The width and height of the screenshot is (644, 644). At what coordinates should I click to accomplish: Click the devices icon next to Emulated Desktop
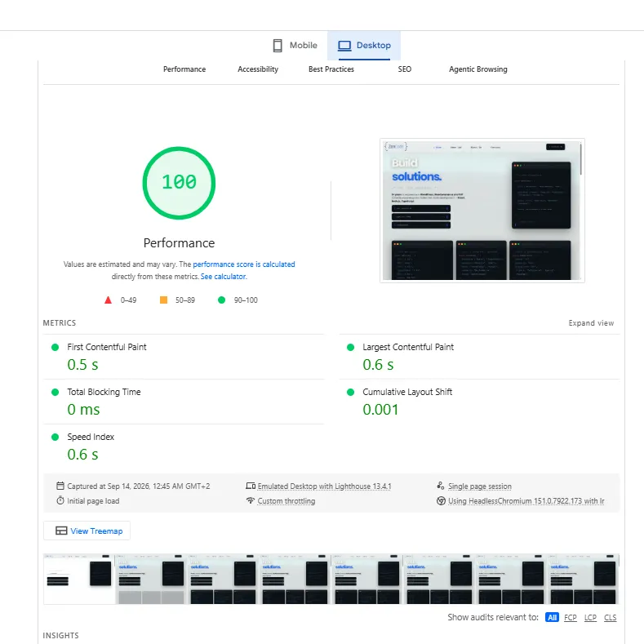coord(251,486)
